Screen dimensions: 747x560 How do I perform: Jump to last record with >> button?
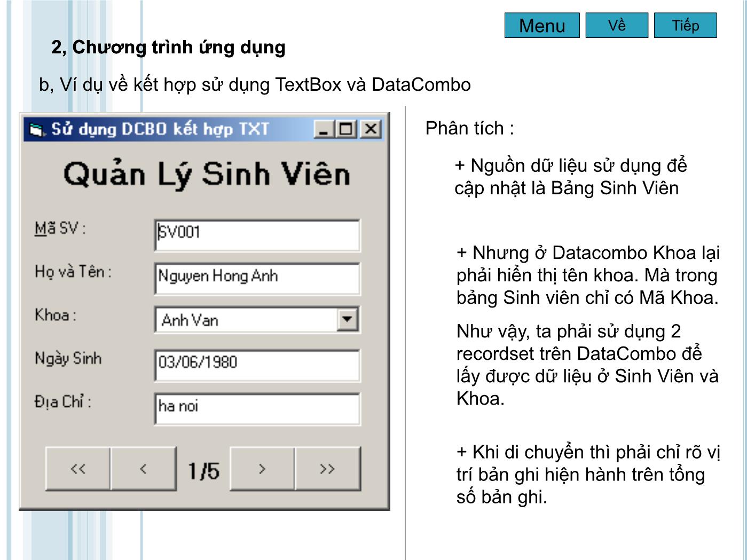pyautogui.click(x=328, y=469)
